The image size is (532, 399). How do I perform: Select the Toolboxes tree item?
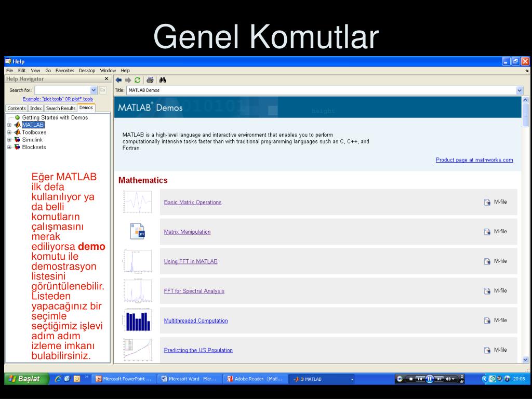[34, 132]
